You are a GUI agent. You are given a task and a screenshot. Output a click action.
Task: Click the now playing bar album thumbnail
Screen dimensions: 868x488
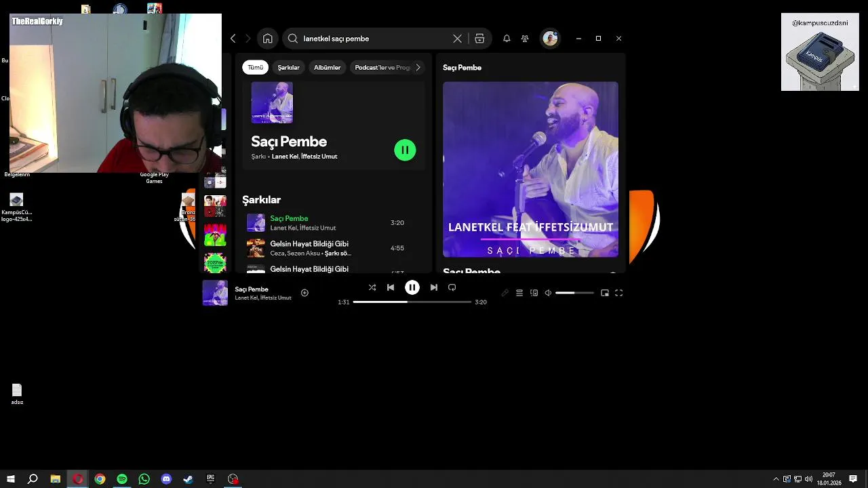(215, 293)
